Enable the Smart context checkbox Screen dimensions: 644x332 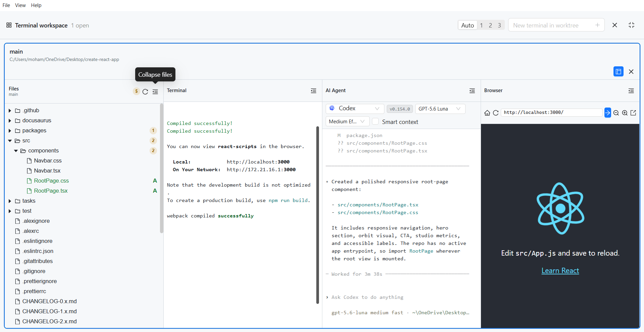click(376, 121)
